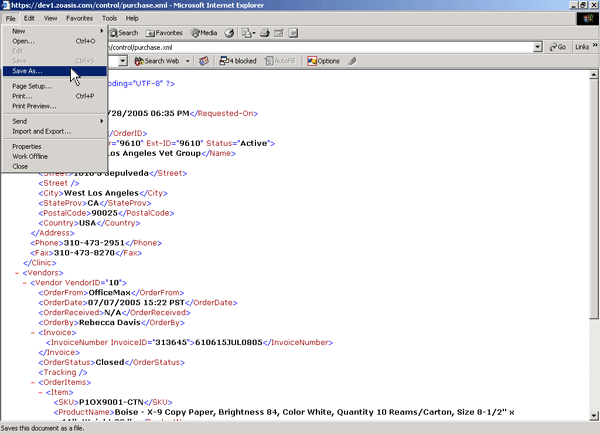The image size is (600, 434).
Task: Open the Favorites toolbar button
Action: (x=165, y=33)
